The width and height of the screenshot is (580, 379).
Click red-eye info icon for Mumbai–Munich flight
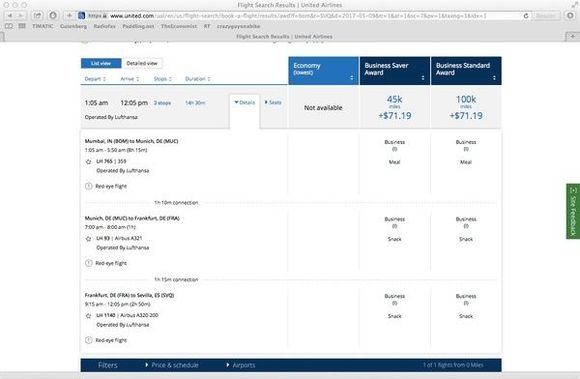tap(88, 186)
